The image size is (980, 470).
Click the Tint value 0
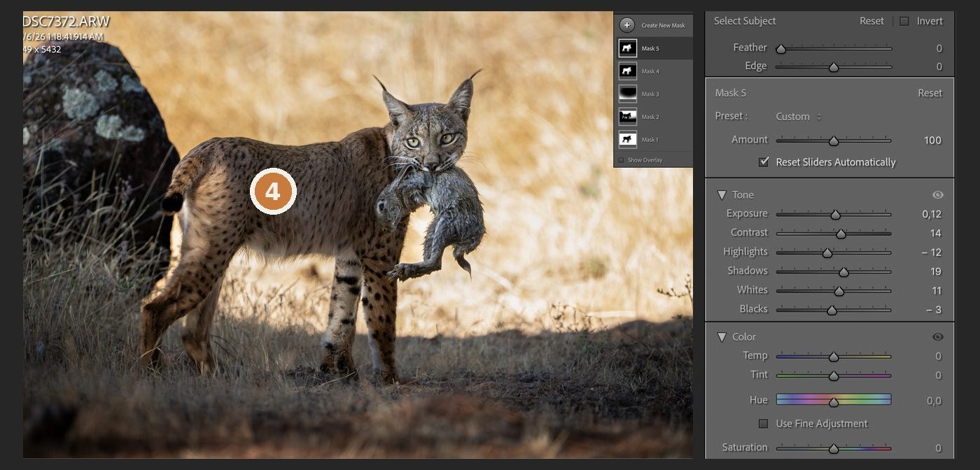point(939,375)
